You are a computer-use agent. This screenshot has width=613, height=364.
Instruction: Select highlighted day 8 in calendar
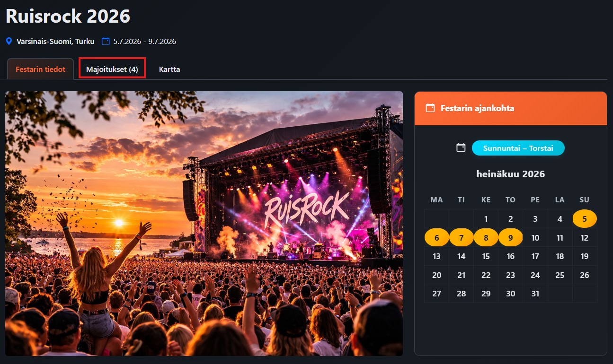click(x=486, y=238)
